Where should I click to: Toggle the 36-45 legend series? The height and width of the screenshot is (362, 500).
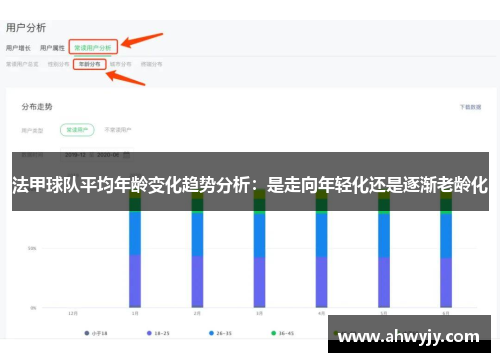tap(283, 333)
